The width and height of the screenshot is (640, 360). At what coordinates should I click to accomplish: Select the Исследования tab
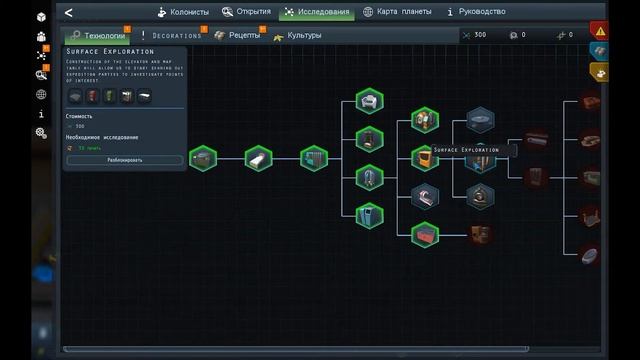tap(317, 12)
